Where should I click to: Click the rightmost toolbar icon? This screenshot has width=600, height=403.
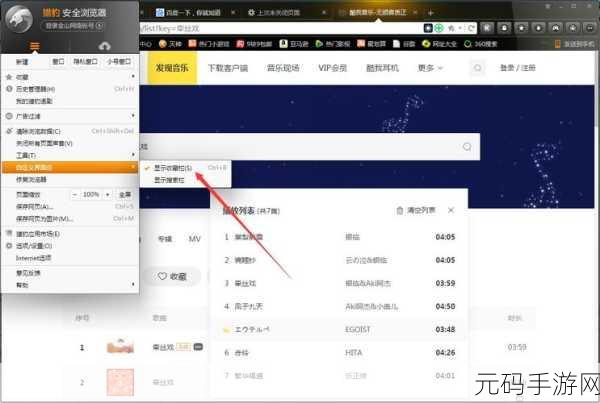coord(590,28)
